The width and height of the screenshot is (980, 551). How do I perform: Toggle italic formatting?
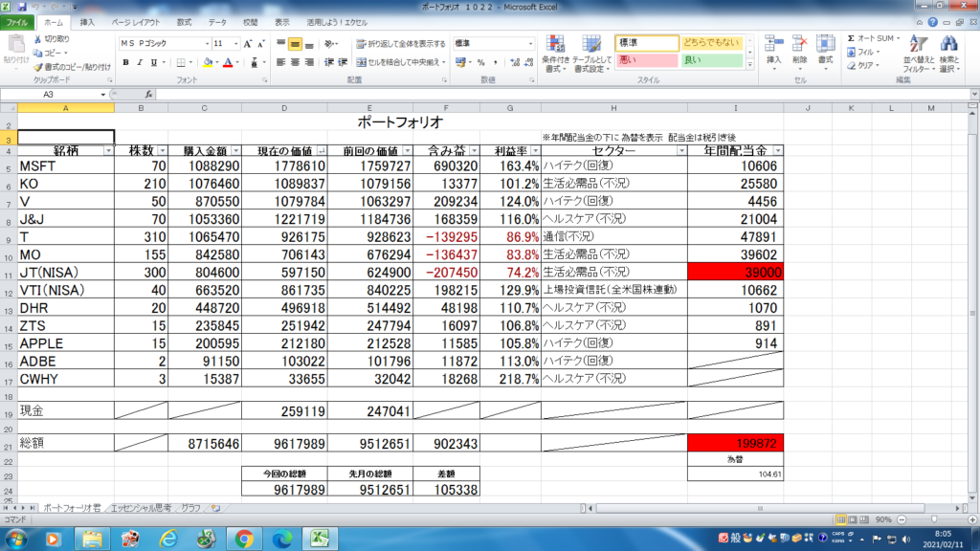[140, 62]
